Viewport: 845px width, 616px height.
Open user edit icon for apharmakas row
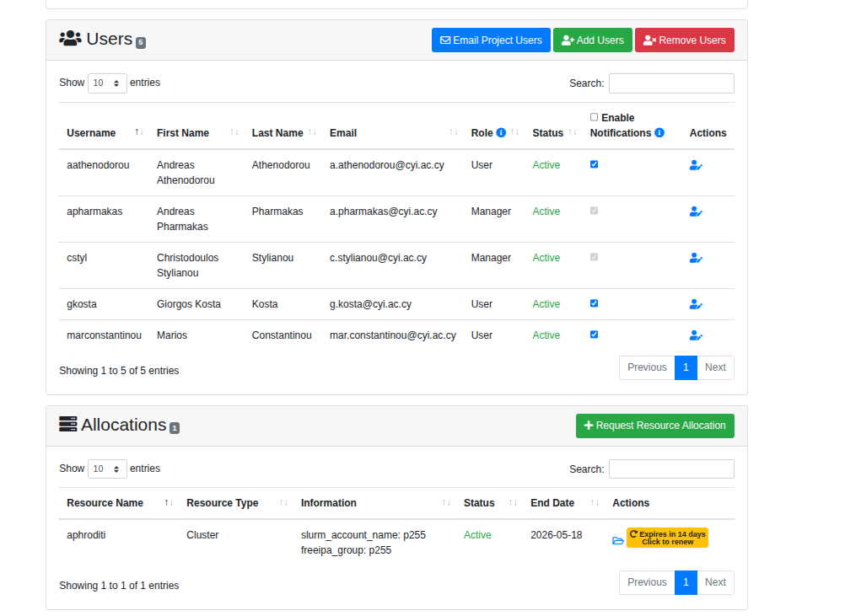696,212
